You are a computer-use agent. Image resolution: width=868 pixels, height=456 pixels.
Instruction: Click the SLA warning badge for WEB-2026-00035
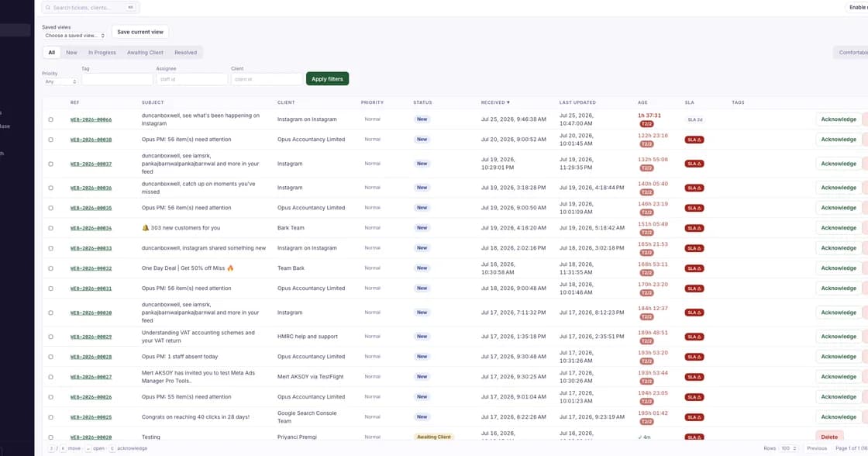pos(694,209)
